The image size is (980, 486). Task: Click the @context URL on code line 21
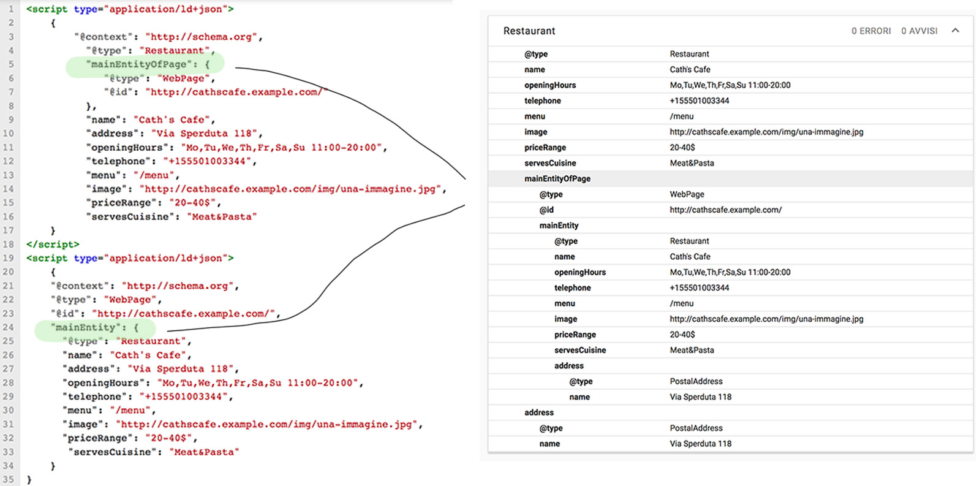(x=178, y=286)
